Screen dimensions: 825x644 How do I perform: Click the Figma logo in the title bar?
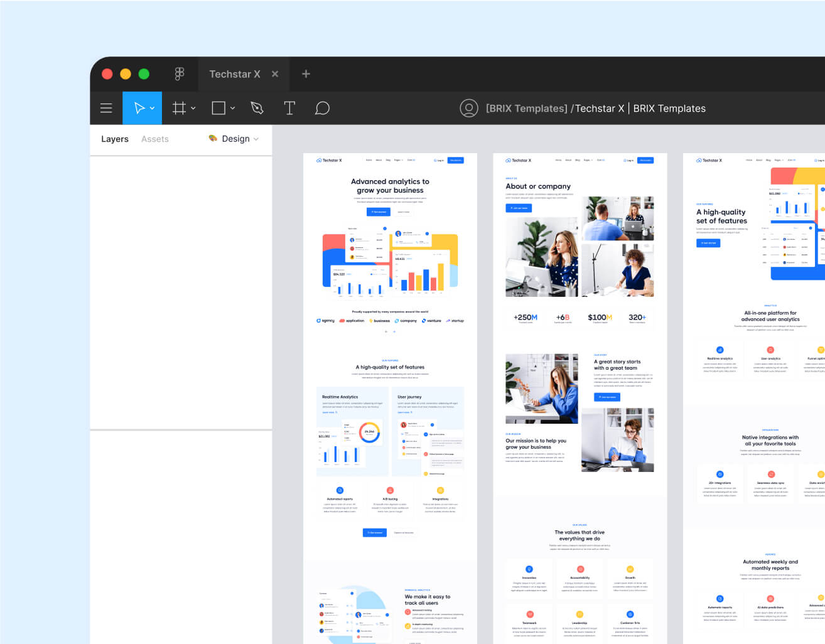[180, 73]
